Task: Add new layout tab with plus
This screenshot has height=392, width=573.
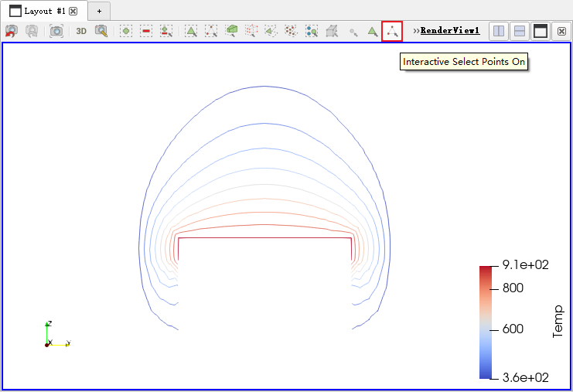Action: tap(99, 11)
